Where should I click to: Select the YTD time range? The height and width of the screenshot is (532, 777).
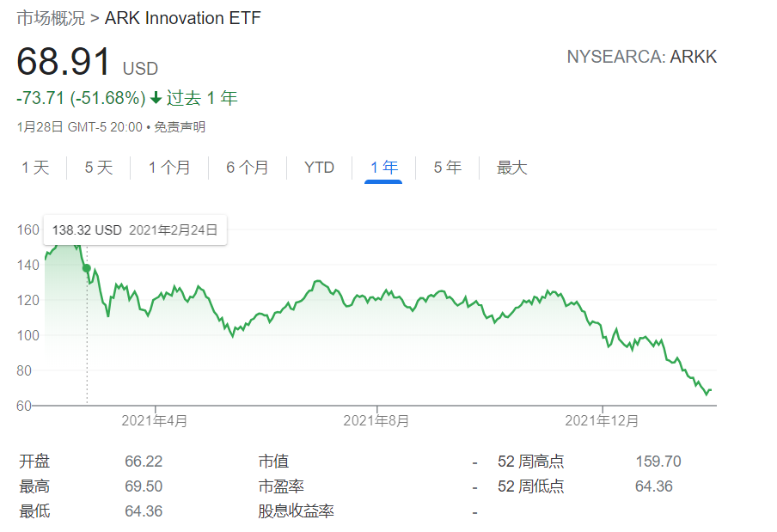tap(319, 168)
